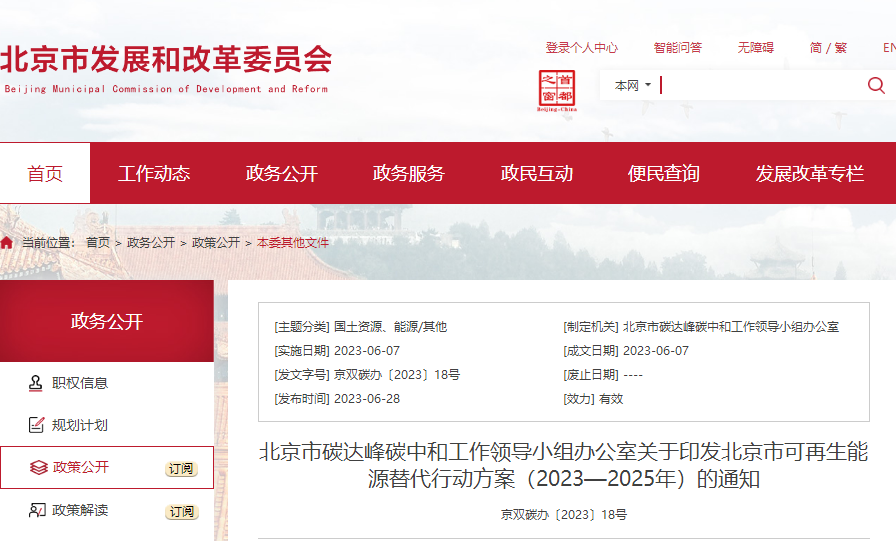896x541 pixels.
Task: Switch language via 简/繁 link
Action: click(828, 48)
